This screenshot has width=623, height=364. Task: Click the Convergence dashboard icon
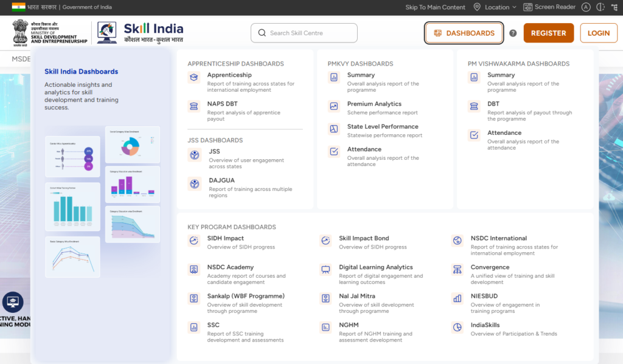point(458,270)
